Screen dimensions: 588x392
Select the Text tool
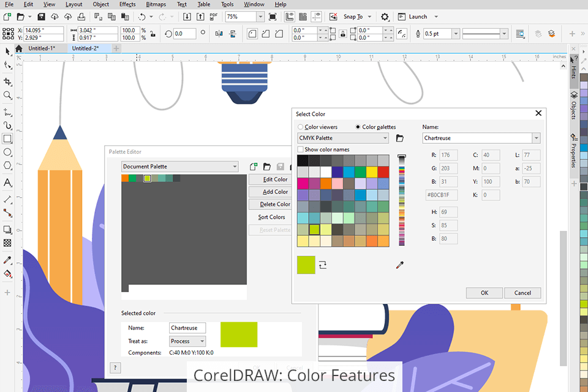pos(7,183)
